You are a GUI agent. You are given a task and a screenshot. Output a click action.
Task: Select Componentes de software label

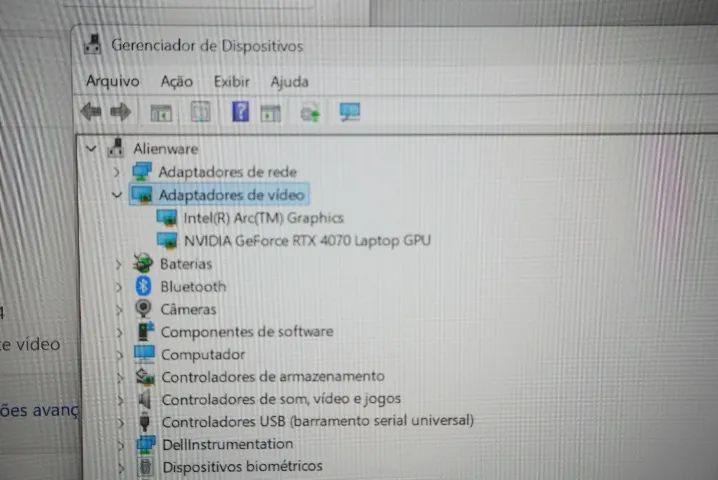(x=247, y=332)
